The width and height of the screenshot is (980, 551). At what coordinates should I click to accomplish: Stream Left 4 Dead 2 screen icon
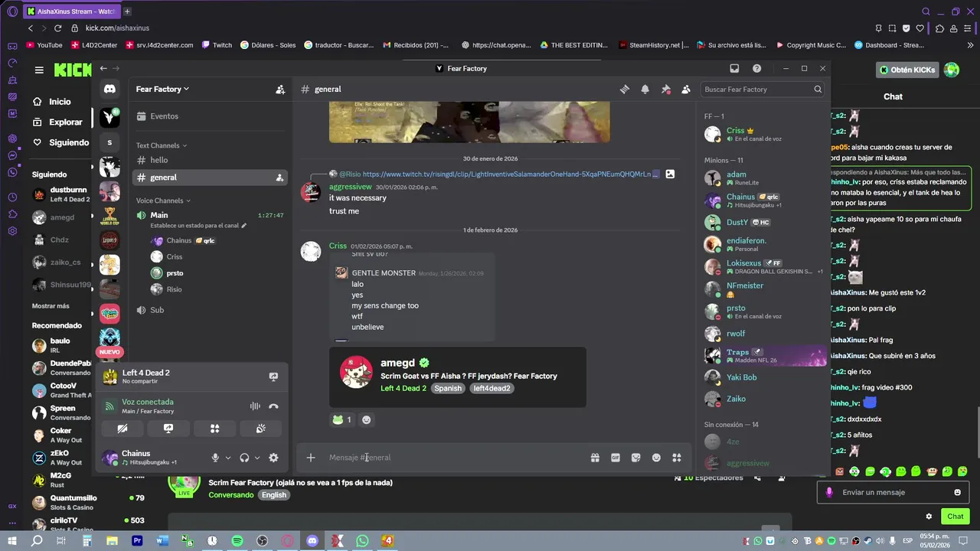coord(273,377)
